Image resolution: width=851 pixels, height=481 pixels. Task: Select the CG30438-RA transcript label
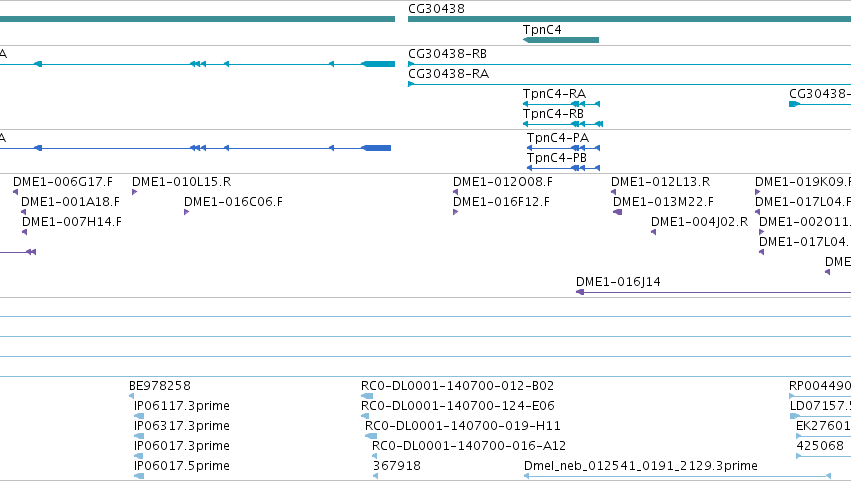(x=448, y=74)
